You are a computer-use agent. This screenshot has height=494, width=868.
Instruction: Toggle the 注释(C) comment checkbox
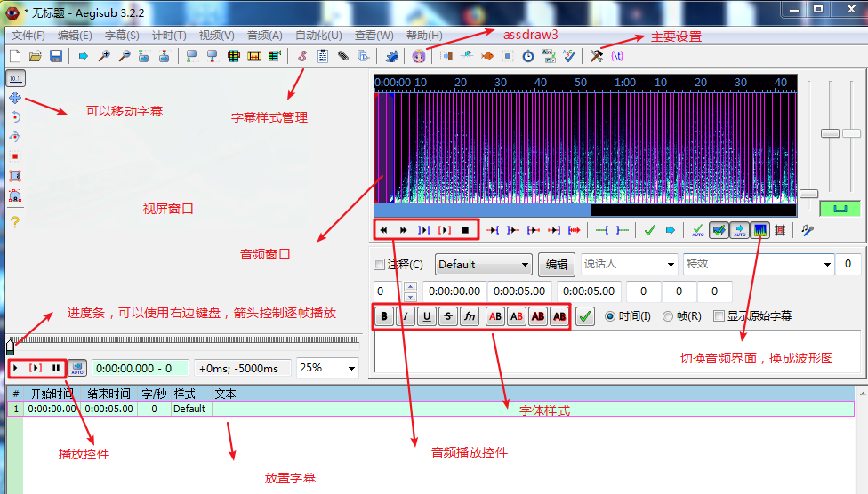379,265
